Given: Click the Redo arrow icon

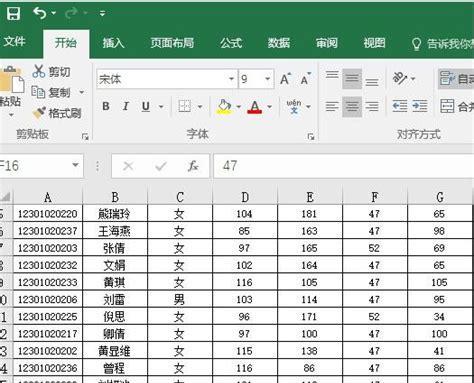Looking at the screenshot, I should click(x=71, y=13).
